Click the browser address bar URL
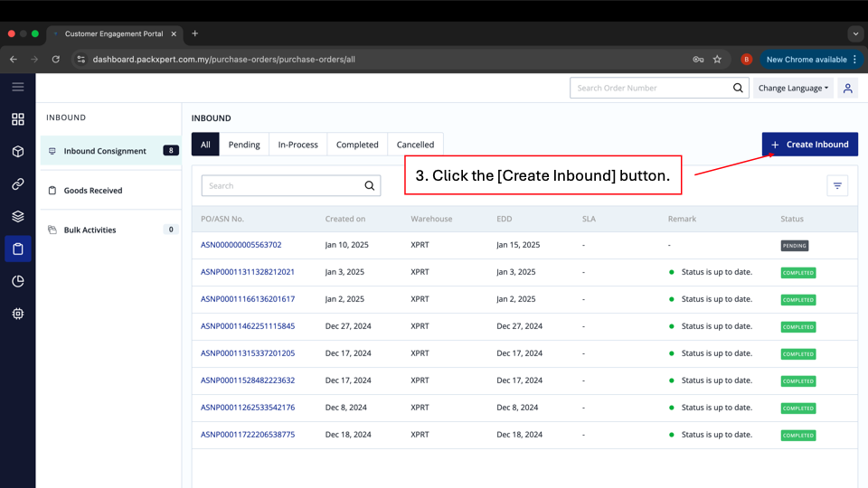The height and width of the screenshot is (488, 868). (x=223, y=60)
